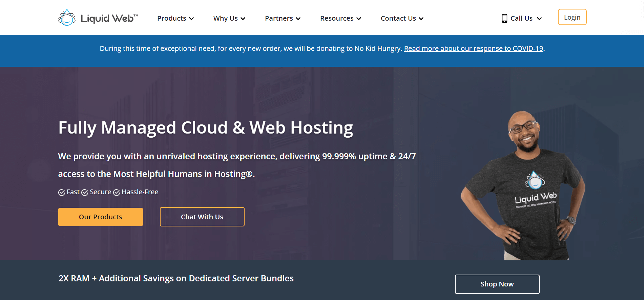
Task: Click the checkmark icon next to Fast
Action: pyautogui.click(x=62, y=193)
